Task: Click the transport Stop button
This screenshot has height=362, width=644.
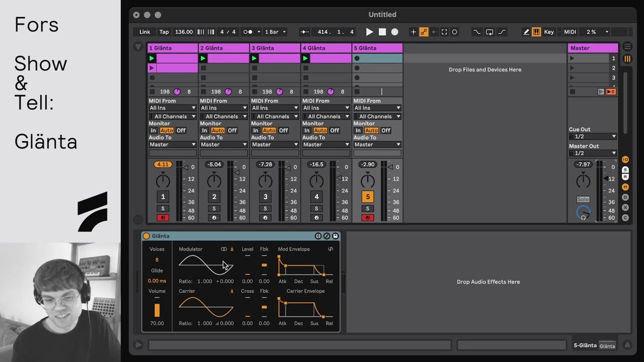Action: pos(382,32)
